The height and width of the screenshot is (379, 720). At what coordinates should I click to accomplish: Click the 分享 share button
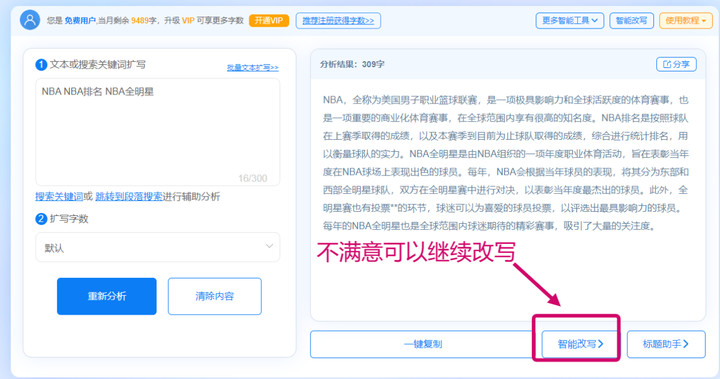coord(676,64)
